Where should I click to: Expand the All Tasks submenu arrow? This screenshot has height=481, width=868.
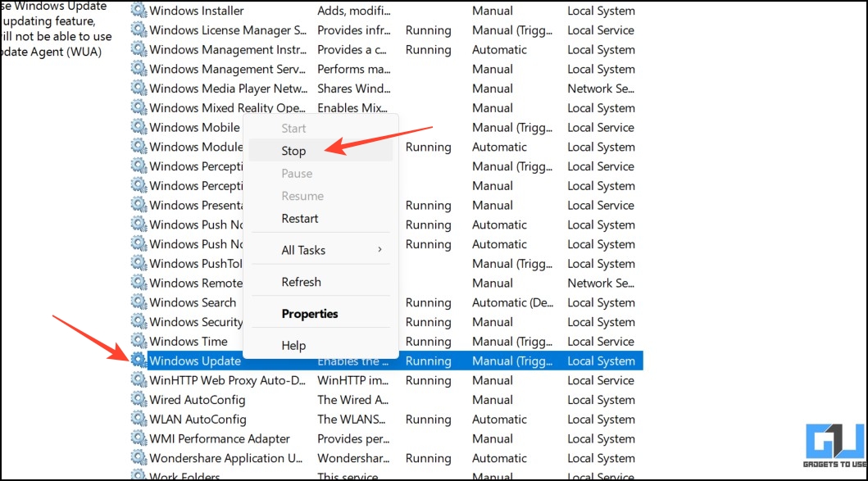coord(379,250)
